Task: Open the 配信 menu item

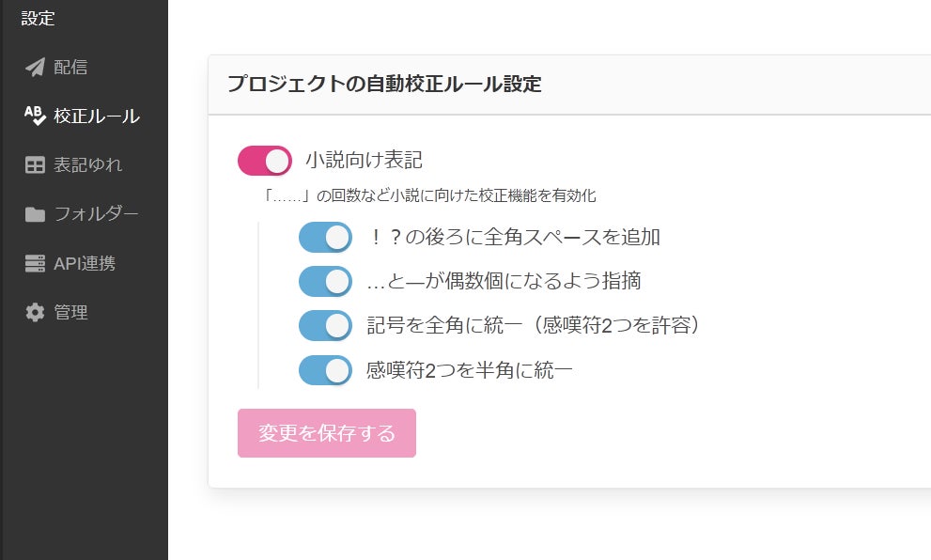Action: (x=70, y=67)
